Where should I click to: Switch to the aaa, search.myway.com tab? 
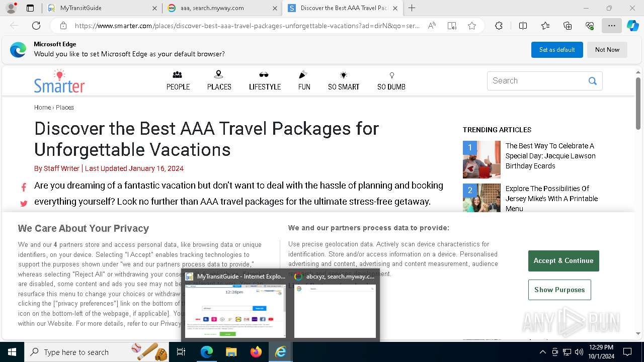click(x=221, y=8)
